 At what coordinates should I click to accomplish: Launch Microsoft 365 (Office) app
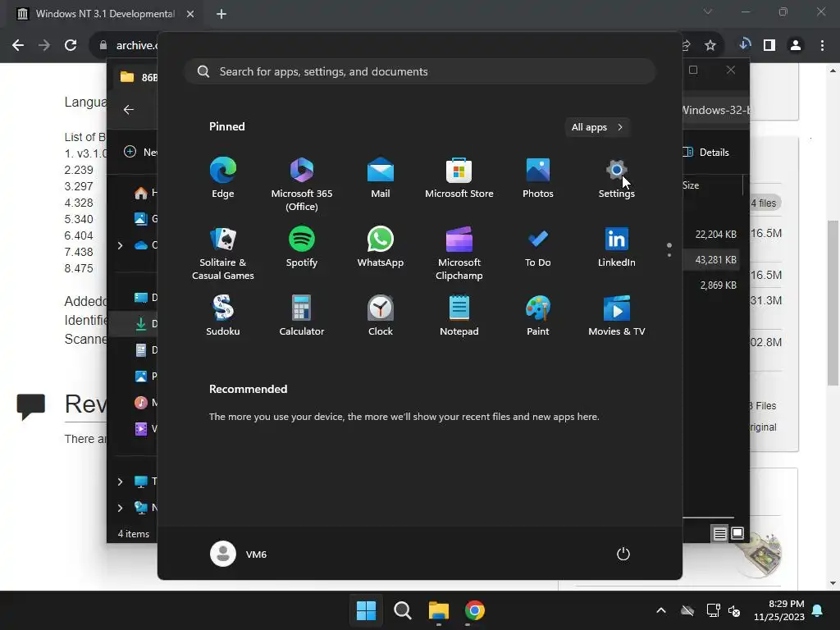pos(302,185)
